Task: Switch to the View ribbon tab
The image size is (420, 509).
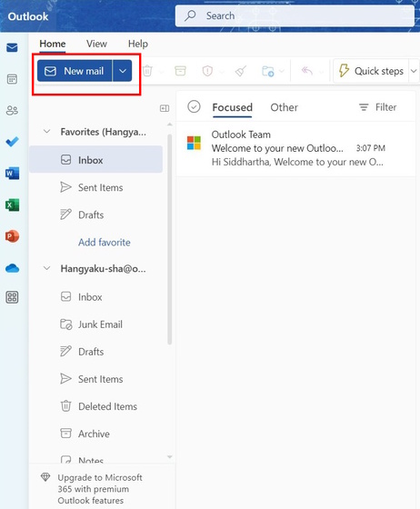Action: point(96,44)
